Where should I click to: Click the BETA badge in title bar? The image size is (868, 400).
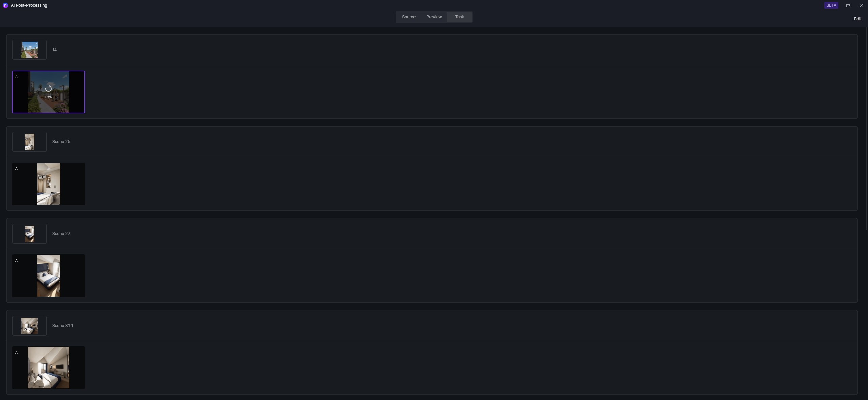(x=831, y=5)
